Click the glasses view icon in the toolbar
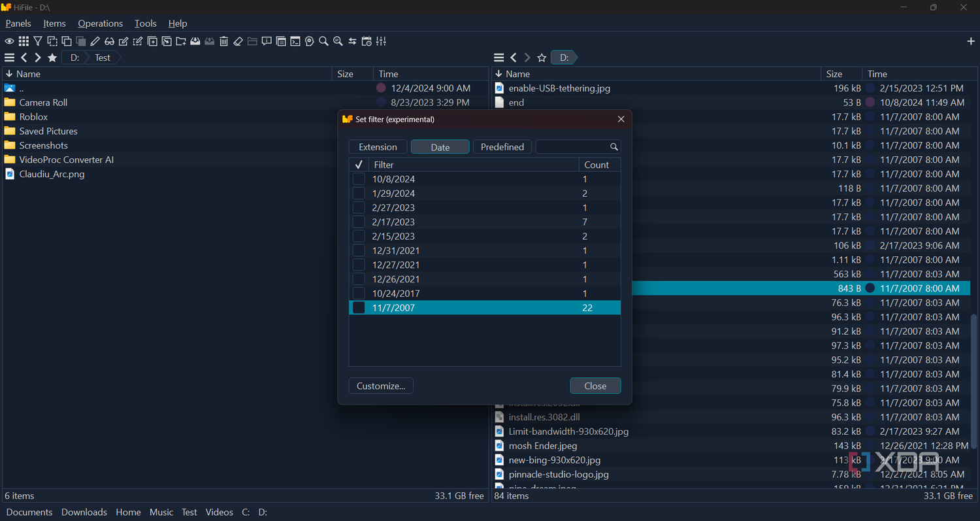The width and height of the screenshot is (980, 521). tap(110, 41)
